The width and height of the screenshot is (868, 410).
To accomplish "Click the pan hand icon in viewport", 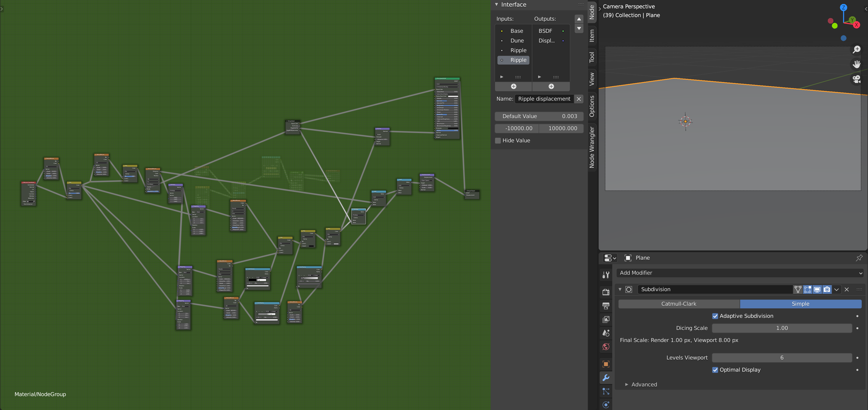I will (857, 64).
